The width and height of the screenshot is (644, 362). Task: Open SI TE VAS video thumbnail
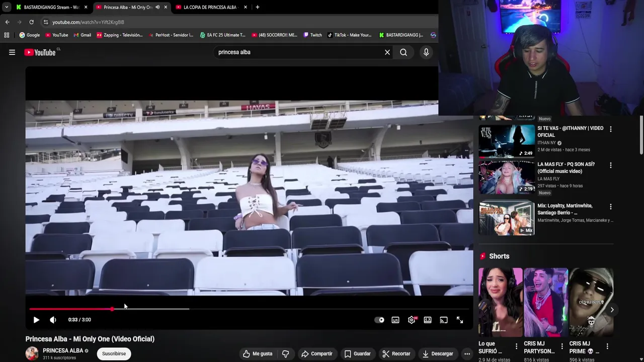[x=507, y=141]
